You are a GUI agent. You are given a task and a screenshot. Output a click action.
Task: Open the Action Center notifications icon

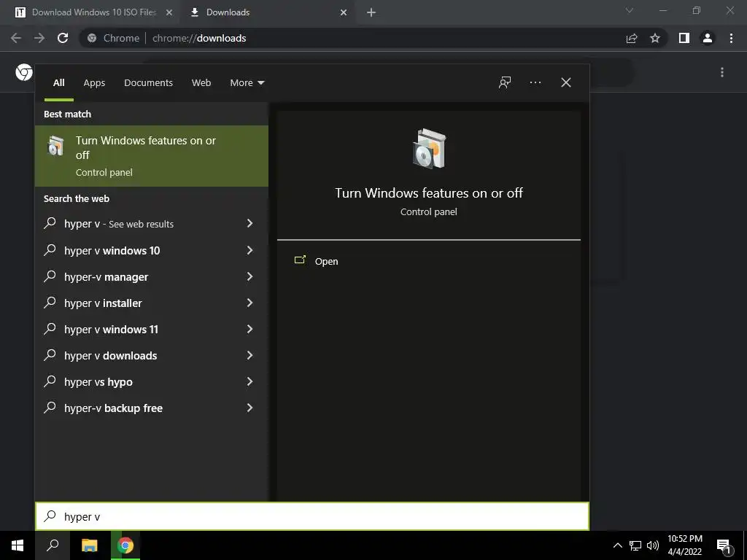click(724, 546)
